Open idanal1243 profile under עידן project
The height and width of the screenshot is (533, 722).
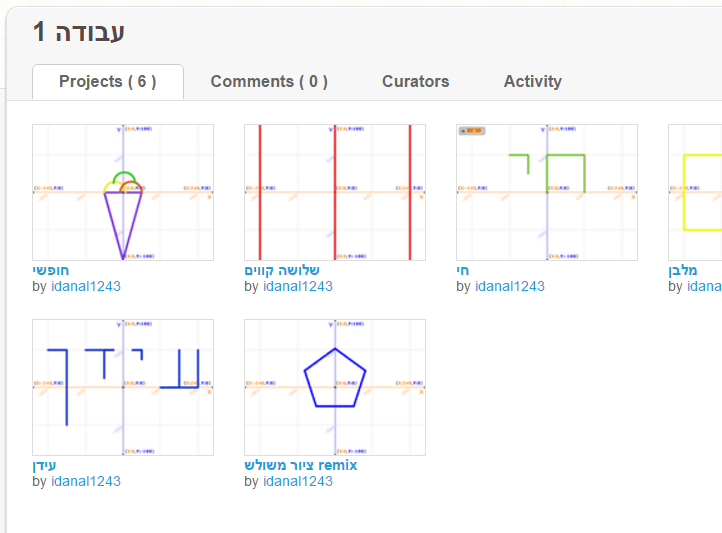(x=86, y=481)
